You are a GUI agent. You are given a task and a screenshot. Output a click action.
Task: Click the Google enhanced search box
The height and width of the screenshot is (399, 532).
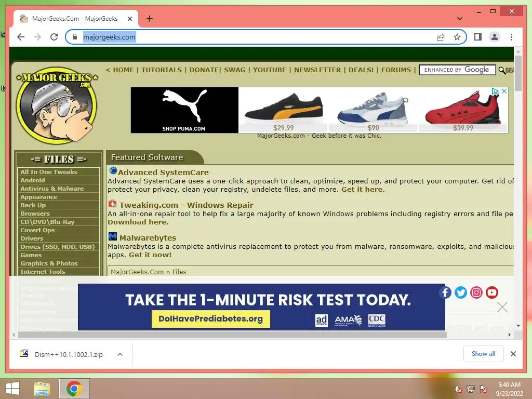pyautogui.click(x=457, y=70)
